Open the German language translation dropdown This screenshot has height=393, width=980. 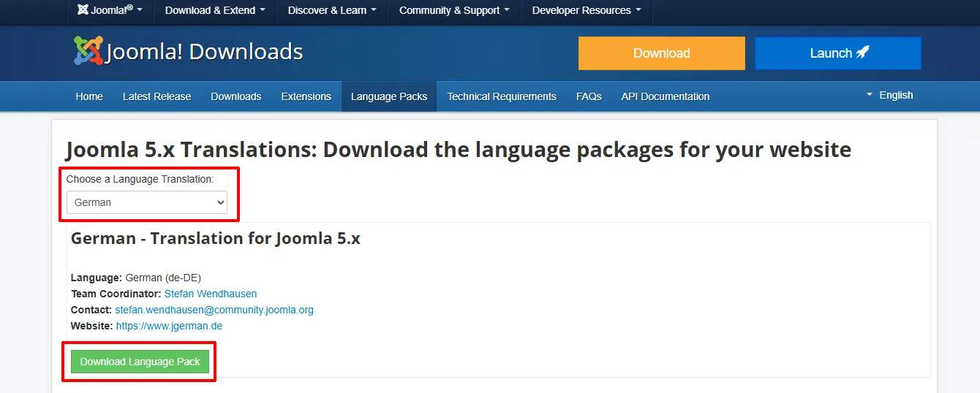[x=147, y=202]
